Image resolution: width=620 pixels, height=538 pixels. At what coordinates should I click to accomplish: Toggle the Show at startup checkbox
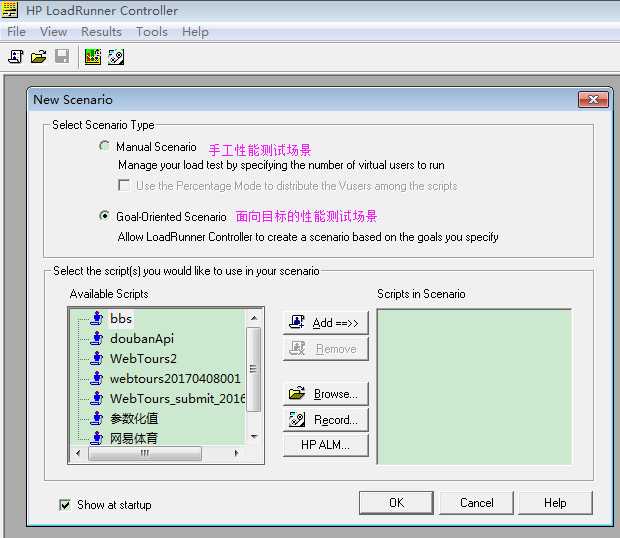(x=65, y=504)
